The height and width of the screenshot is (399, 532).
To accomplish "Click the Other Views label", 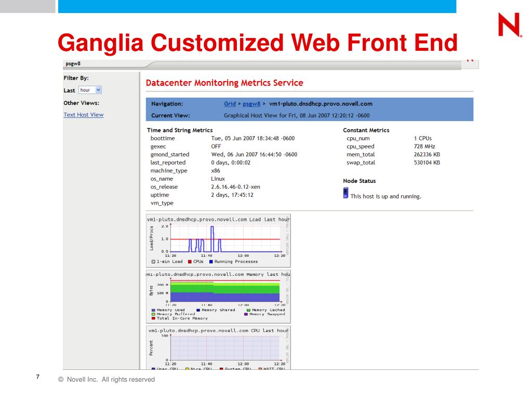I will [x=82, y=103].
